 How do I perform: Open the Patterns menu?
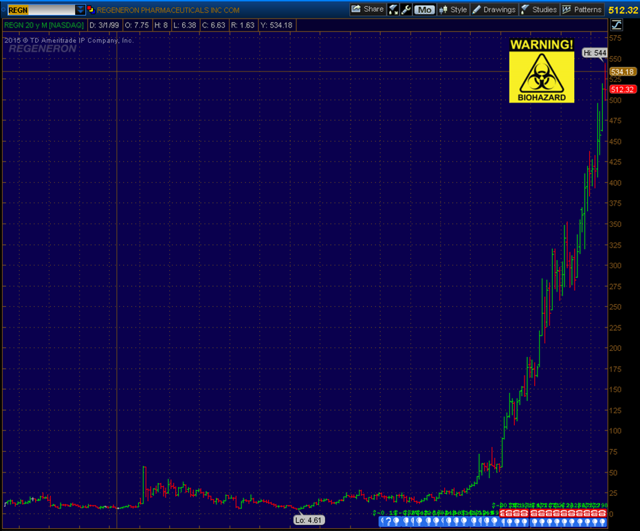582,10
